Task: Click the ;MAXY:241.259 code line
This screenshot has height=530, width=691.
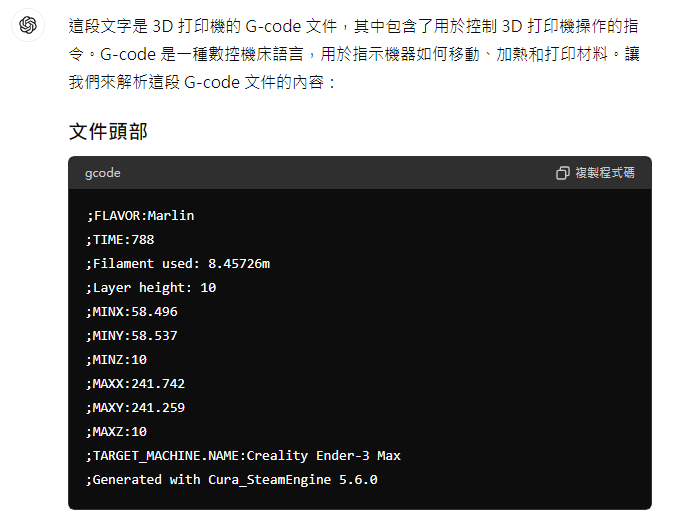Action: (x=136, y=408)
